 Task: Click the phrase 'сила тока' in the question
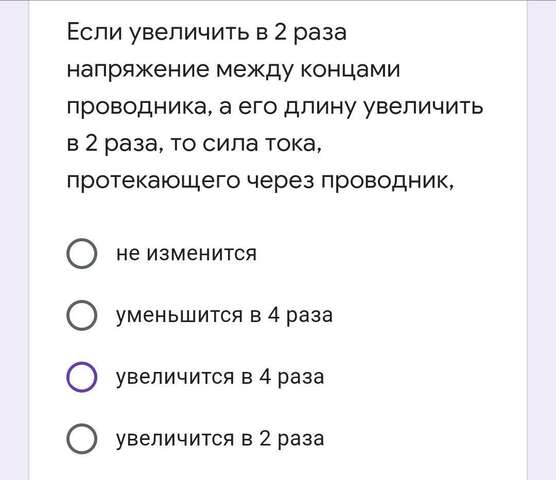click(259, 144)
